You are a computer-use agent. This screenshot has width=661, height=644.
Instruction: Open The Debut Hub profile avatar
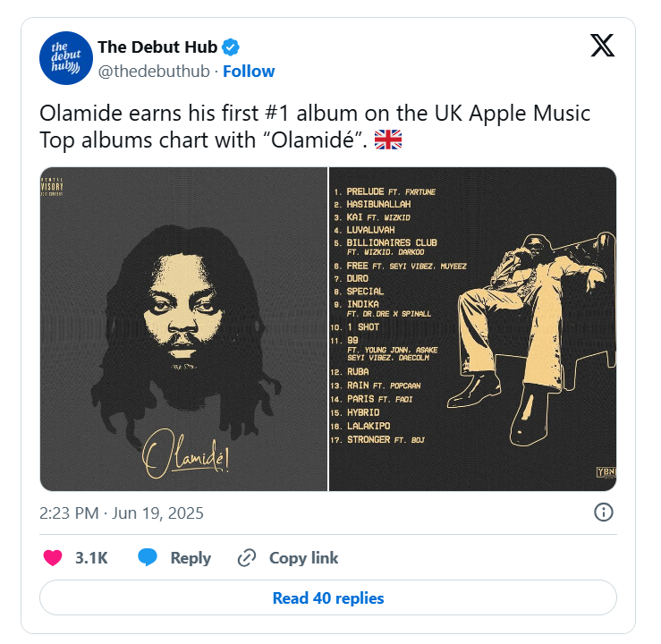66,58
